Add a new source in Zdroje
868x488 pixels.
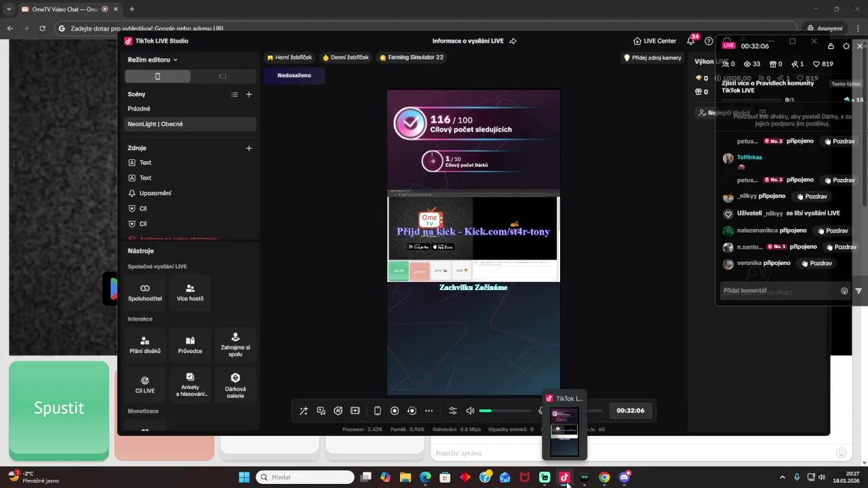(x=249, y=148)
